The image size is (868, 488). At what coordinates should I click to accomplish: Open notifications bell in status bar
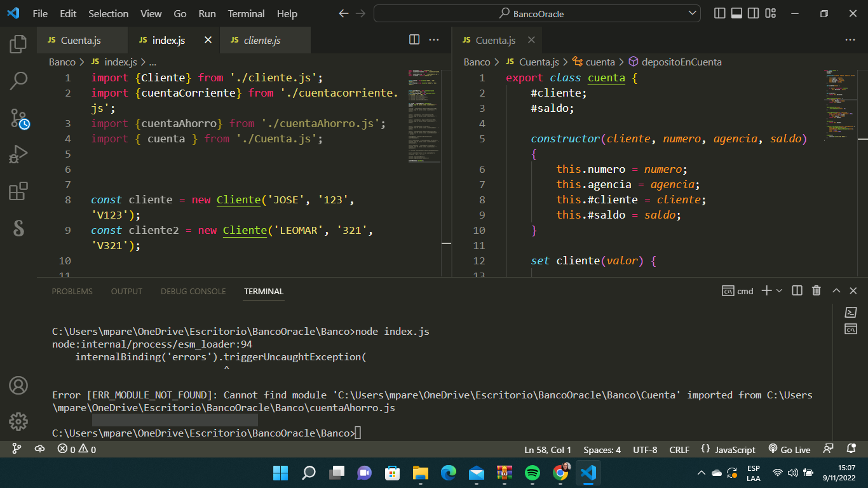[851, 449]
